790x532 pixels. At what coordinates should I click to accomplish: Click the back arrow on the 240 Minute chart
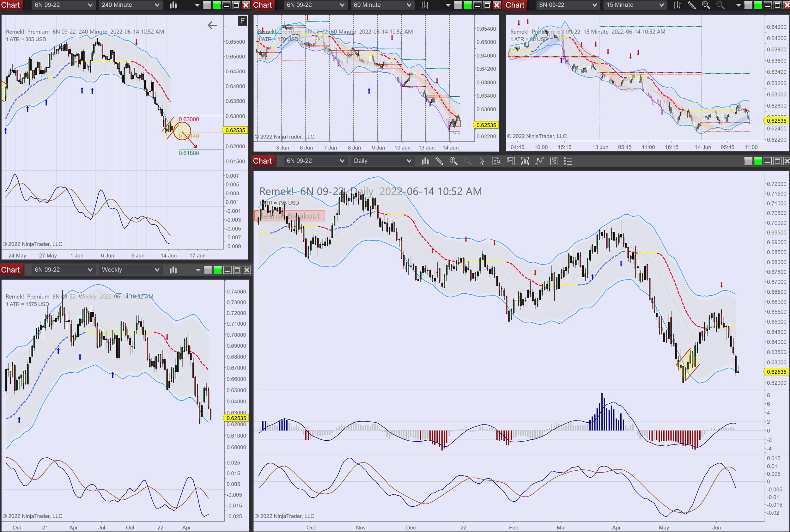[x=212, y=25]
